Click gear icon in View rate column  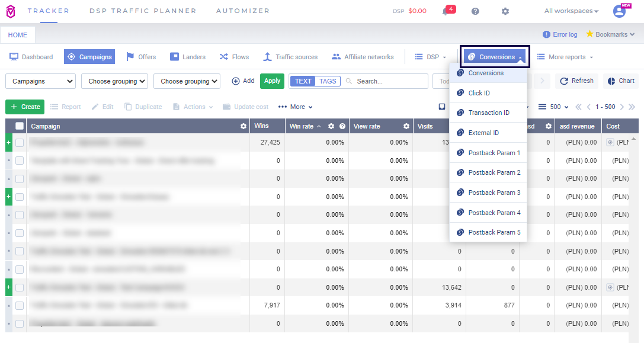(x=406, y=126)
